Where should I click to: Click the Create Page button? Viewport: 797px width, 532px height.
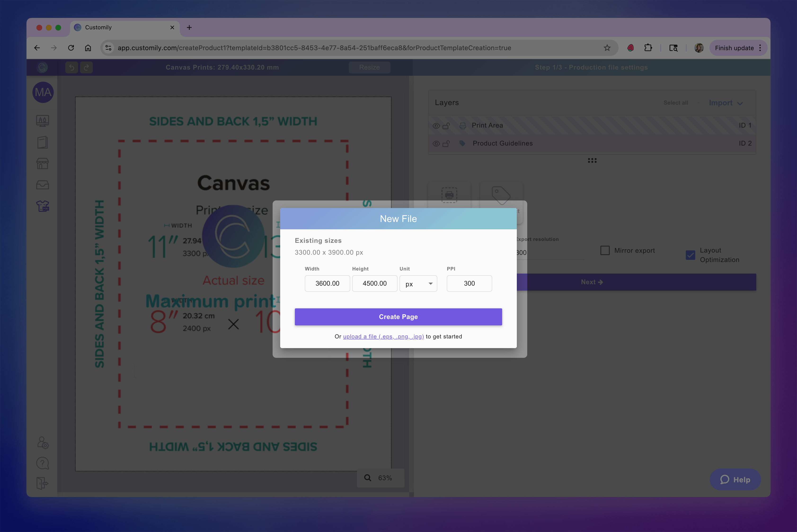coord(398,317)
